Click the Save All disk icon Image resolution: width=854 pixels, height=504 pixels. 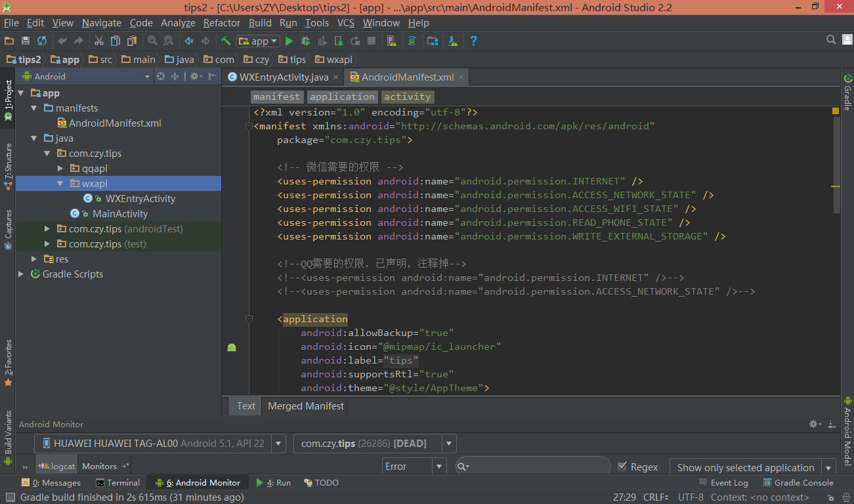click(x=26, y=41)
